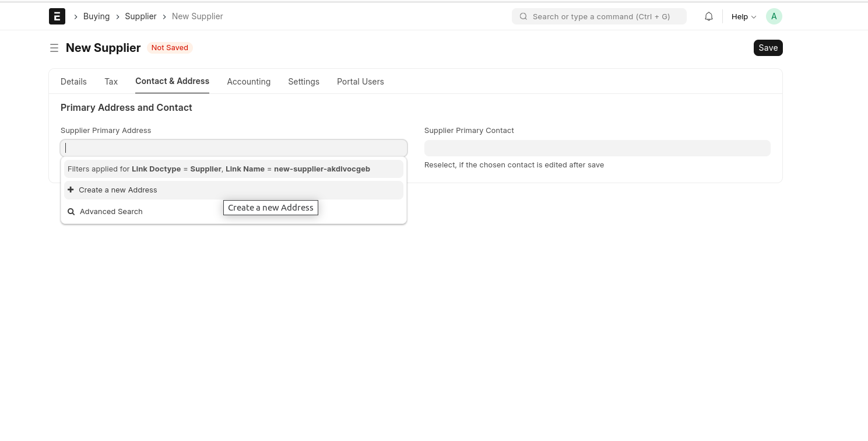Select the Contact & Address tab
This screenshot has height=441, width=868.
tap(172, 81)
